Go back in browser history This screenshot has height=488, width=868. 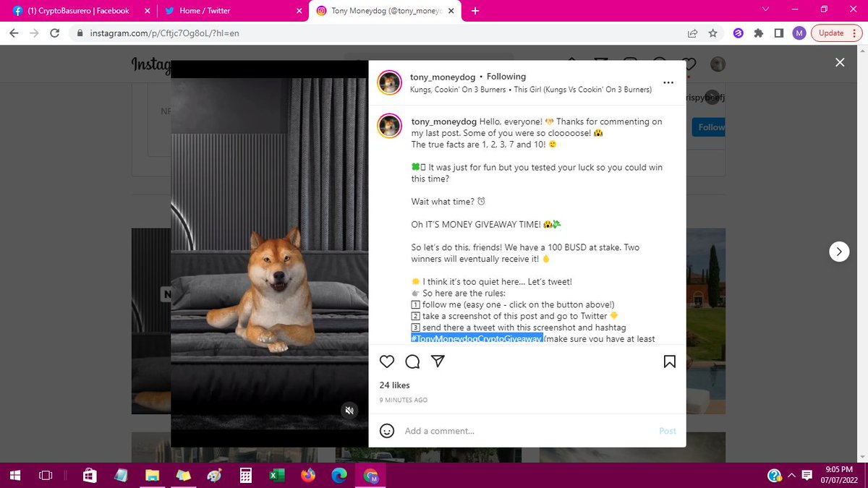click(x=14, y=33)
